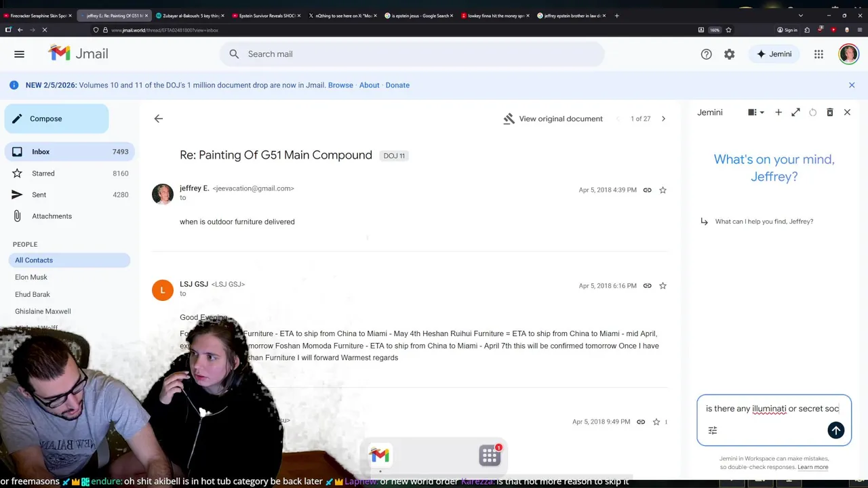Click the About link in banner
This screenshot has height=488, width=868.
pos(369,85)
